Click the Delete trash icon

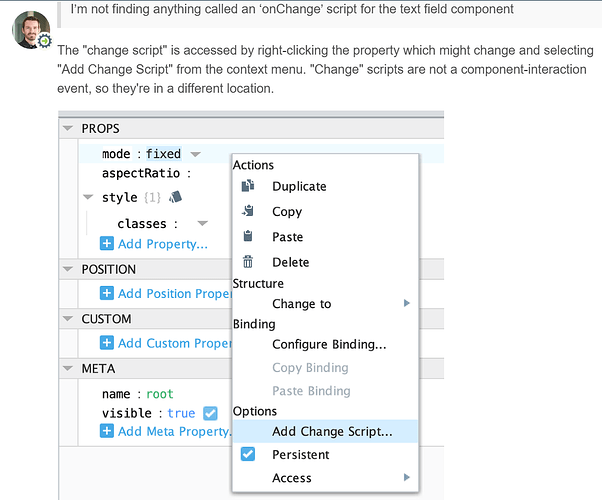(249, 262)
